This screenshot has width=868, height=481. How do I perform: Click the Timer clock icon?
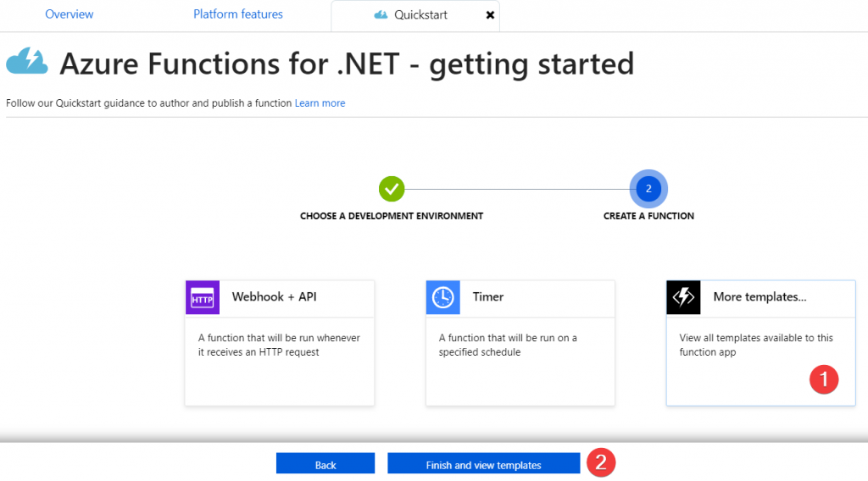pyautogui.click(x=442, y=297)
